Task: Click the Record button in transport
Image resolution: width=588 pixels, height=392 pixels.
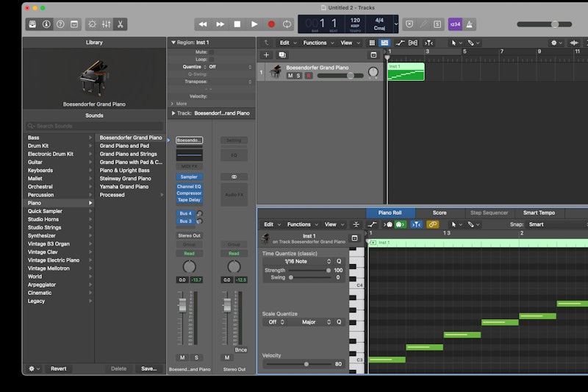Action: pos(271,24)
